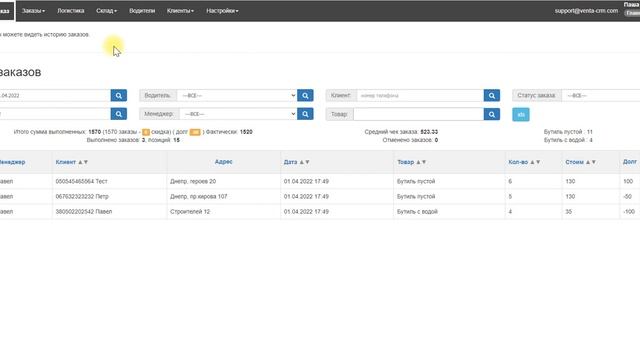Click search button next to Менеджер dropdown

coord(305,114)
